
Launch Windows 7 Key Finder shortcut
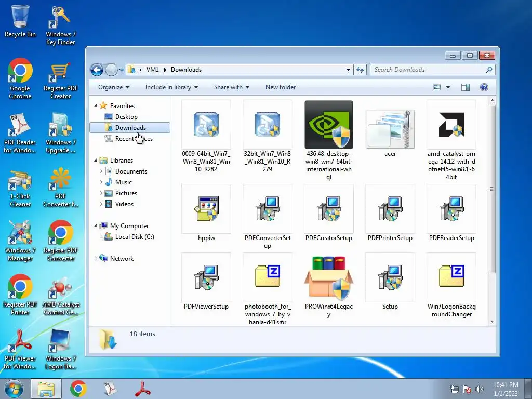point(60,25)
